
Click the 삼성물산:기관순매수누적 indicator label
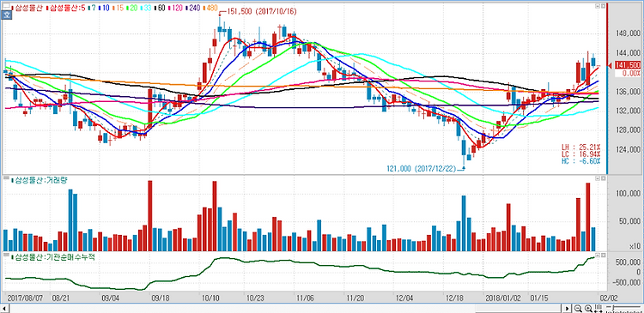coord(53,256)
